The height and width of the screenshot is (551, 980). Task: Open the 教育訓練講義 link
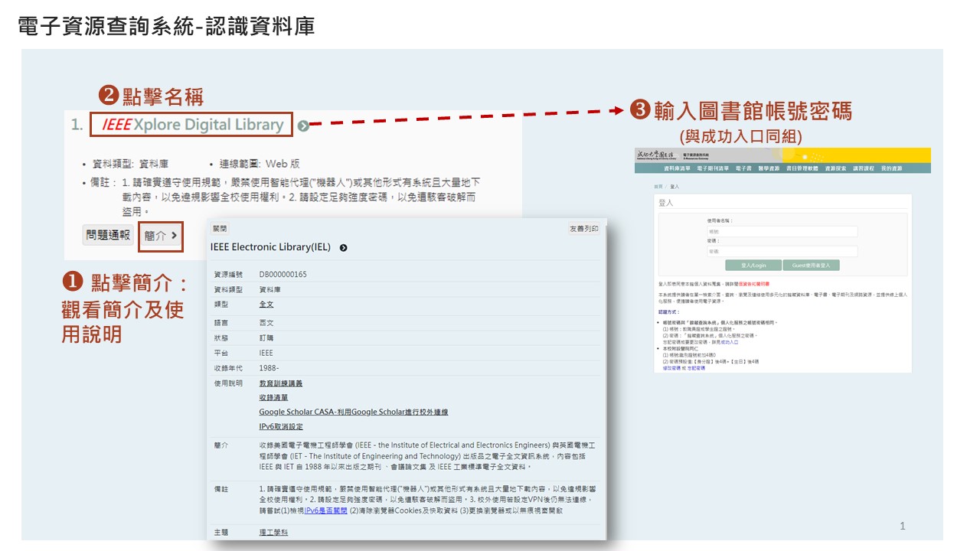click(281, 383)
